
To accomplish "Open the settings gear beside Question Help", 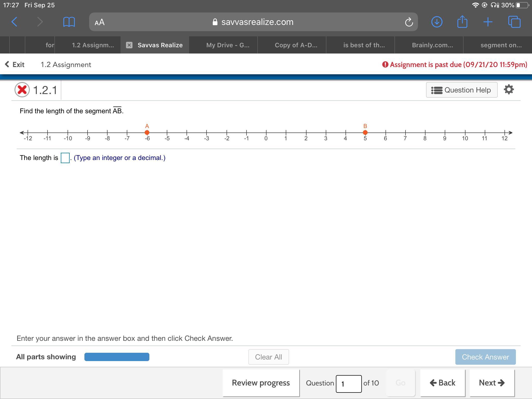I will (x=509, y=90).
